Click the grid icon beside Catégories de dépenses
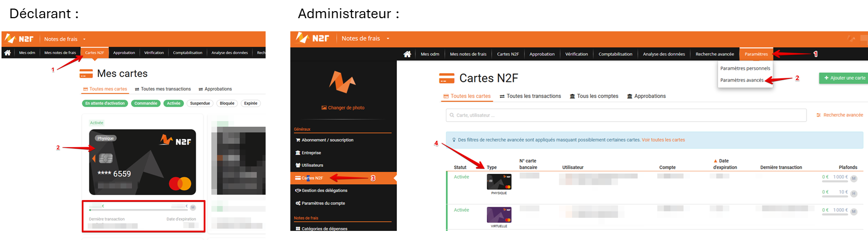This screenshot has height=240, width=868. 298,228
